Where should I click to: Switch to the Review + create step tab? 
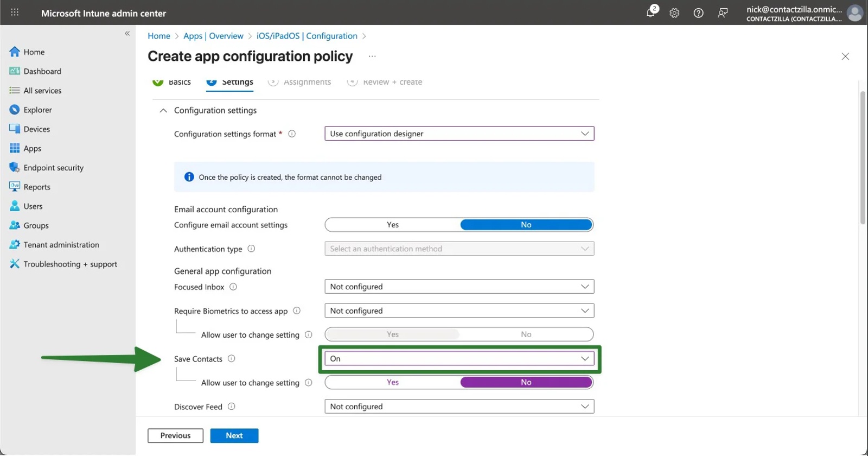[x=385, y=83]
